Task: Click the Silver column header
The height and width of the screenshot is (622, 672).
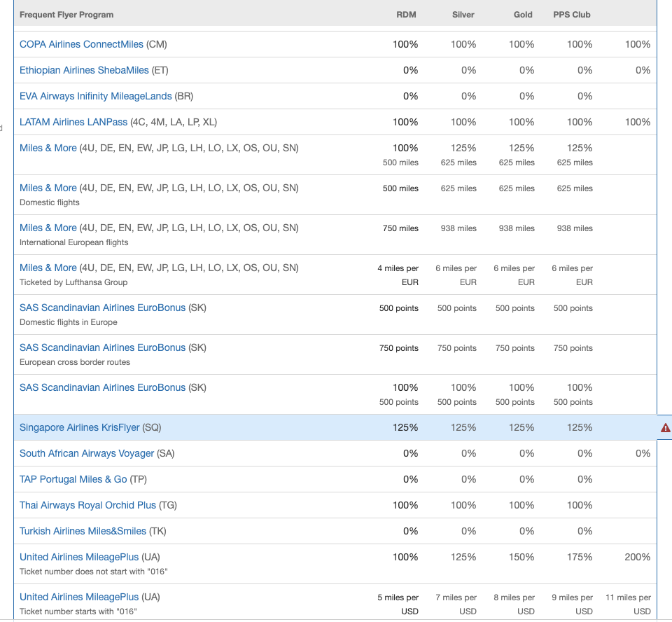Action: click(x=463, y=15)
